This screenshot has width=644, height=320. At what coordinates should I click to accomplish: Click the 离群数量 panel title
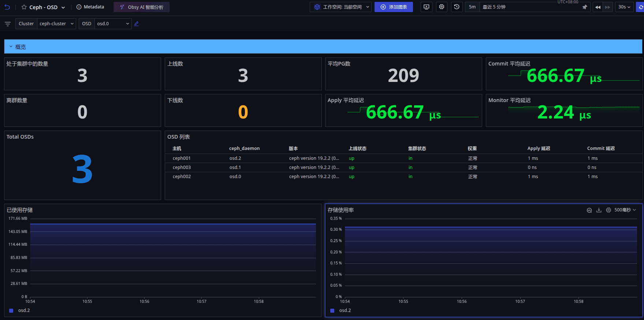coord(17,100)
